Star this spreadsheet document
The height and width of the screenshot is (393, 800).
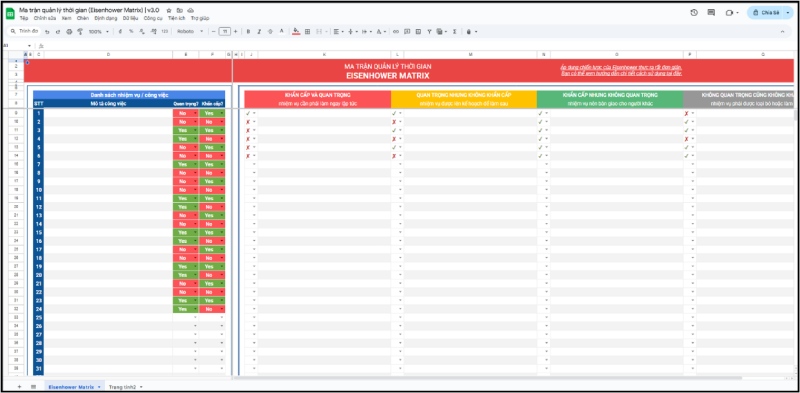pyautogui.click(x=169, y=10)
